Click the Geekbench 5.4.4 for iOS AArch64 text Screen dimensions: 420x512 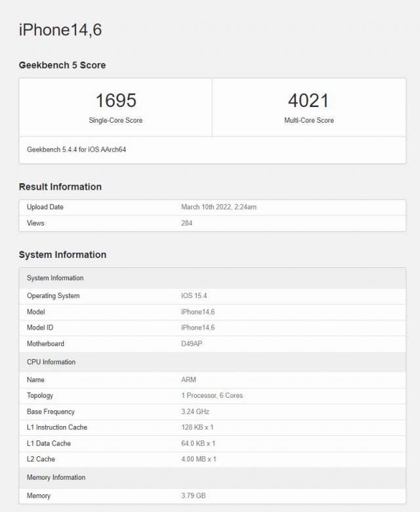76,150
